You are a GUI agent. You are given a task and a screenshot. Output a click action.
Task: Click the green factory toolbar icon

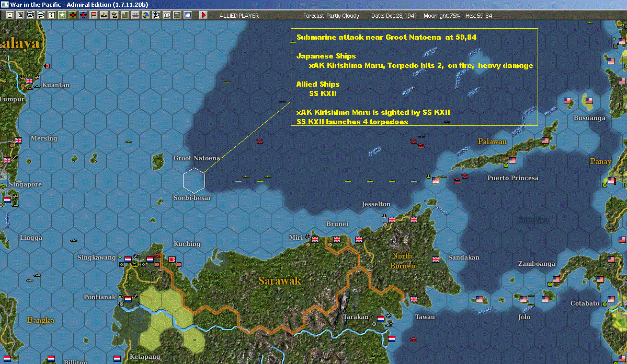(x=124, y=15)
